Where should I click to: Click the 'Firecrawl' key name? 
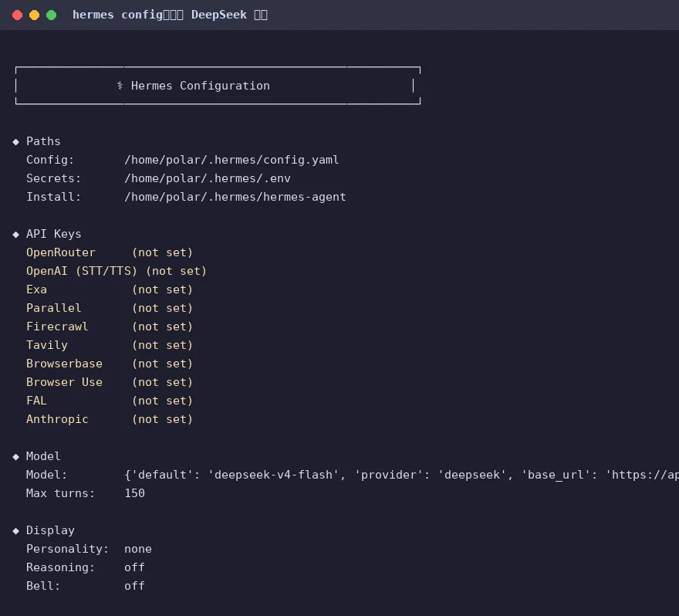tap(57, 327)
